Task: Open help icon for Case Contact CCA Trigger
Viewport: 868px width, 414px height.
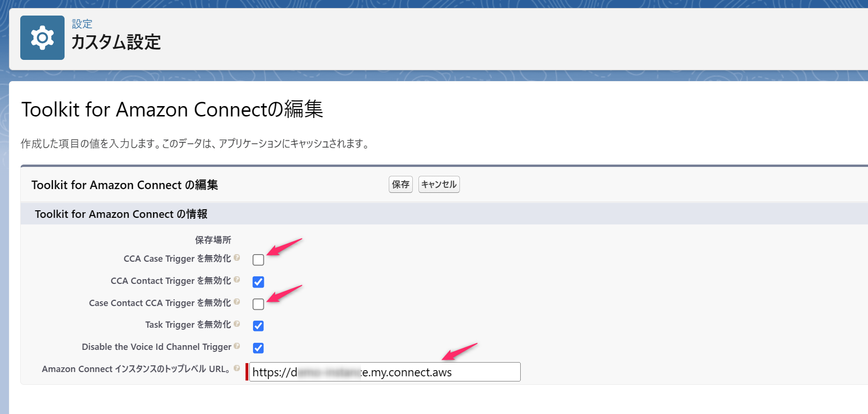Action: [x=237, y=302]
